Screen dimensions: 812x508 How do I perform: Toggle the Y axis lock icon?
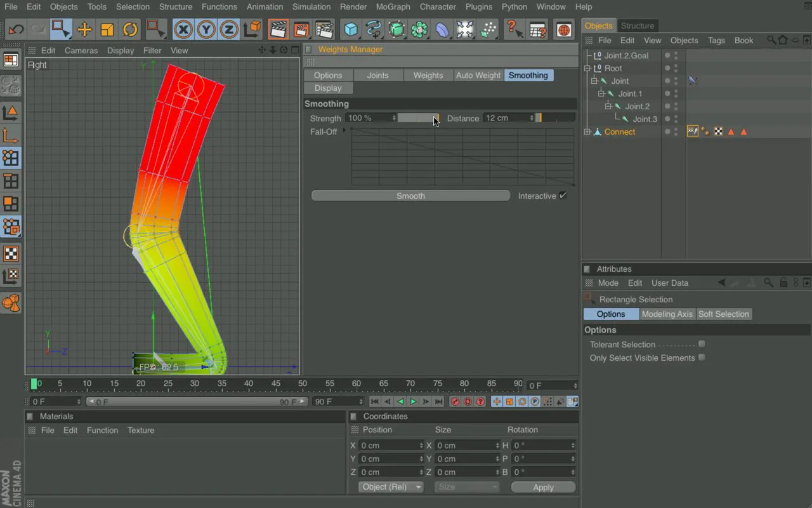[x=206, y=29]
